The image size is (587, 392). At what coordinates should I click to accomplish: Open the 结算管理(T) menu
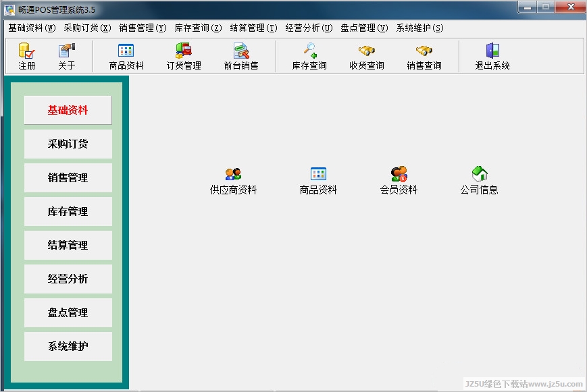(253, 28)
